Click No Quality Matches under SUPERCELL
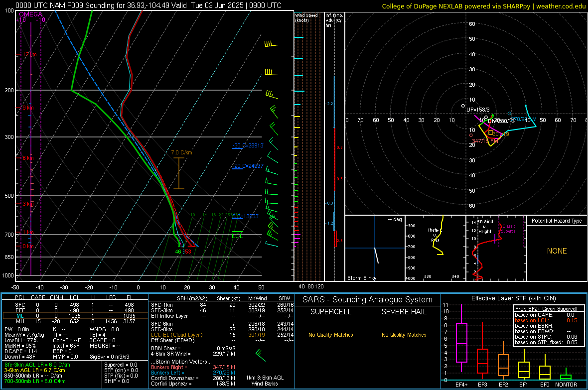The height and width of the screenshot is (390, 588). [x=331, y=335]
